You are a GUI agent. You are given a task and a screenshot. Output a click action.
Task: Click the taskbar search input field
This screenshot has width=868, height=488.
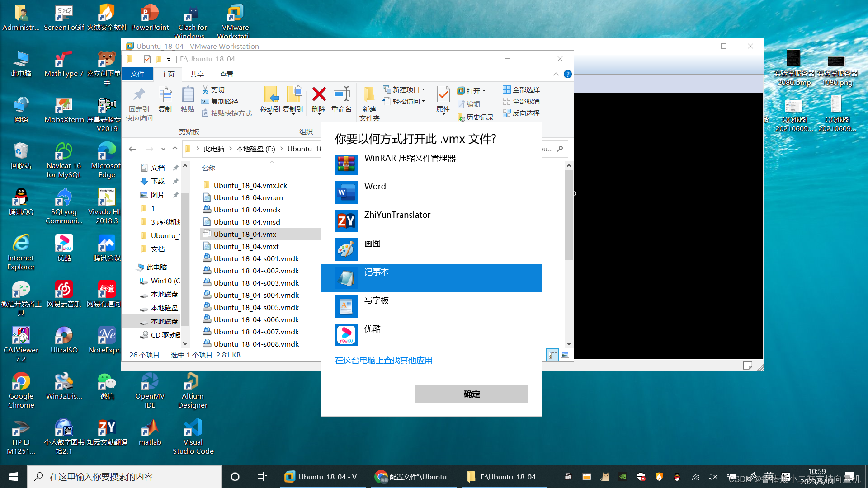point(124,477)
